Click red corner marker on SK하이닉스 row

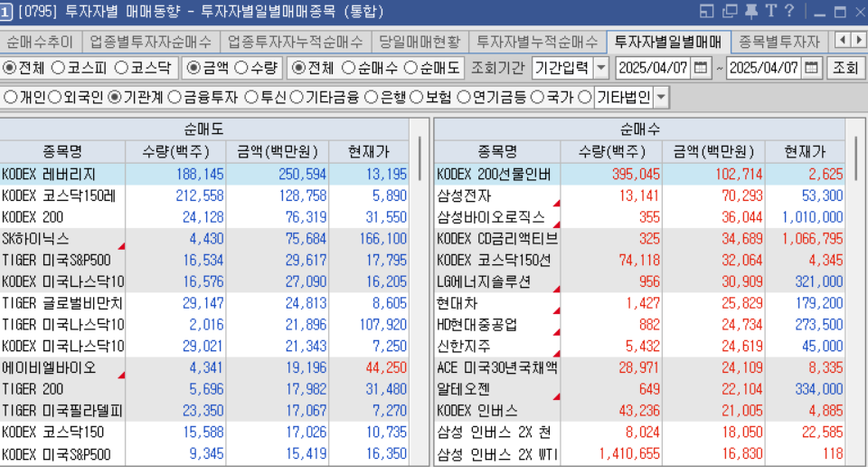[x=121, y=246]
